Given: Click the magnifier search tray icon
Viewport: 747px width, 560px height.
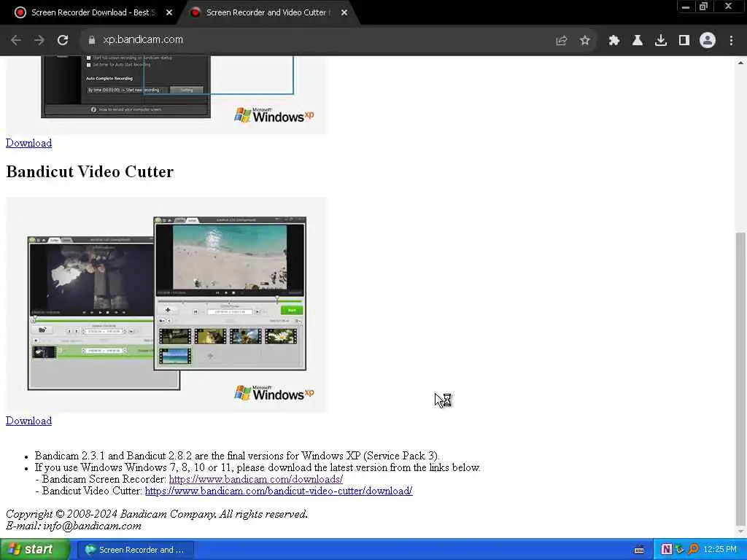Looking at the screenshot, I should [x=693, y=550].
